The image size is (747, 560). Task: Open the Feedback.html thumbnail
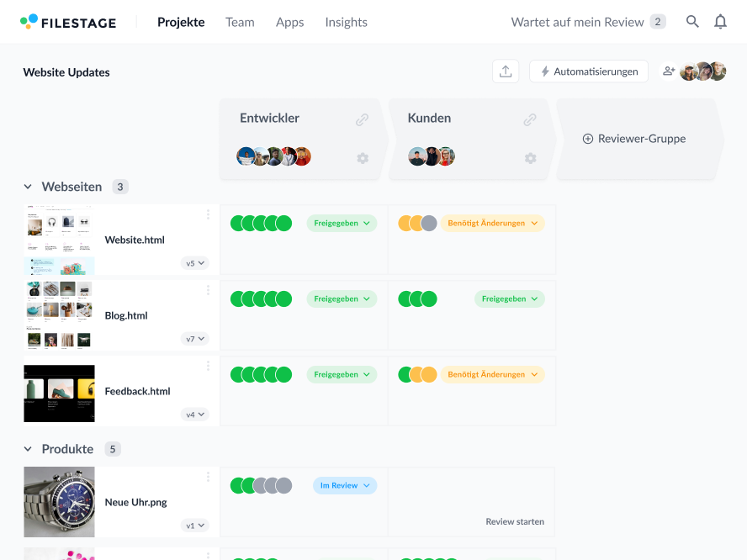59,393
